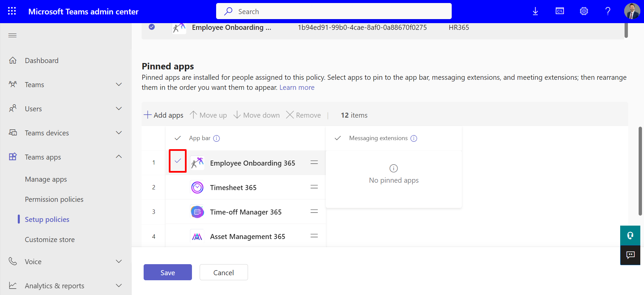Expand the Users section chevron

(119, 109)
